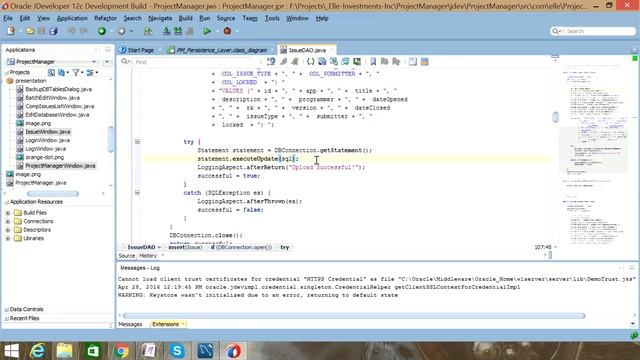Click the green Back navigation arrow
Image resolution: width=640 pixels, height=360 pixels.
(102, 31)
